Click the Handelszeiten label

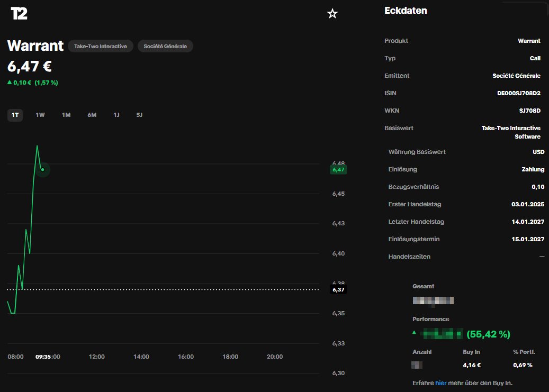point(409,257)
